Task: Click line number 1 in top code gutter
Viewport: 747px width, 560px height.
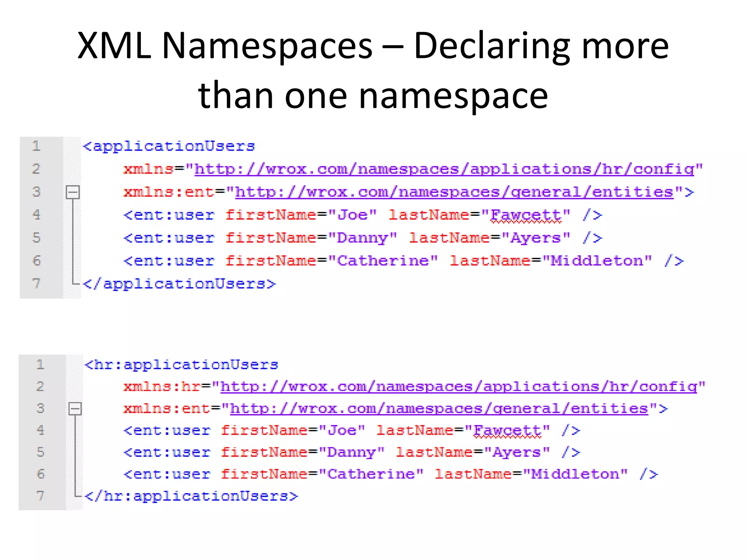Action: (36, 146)
